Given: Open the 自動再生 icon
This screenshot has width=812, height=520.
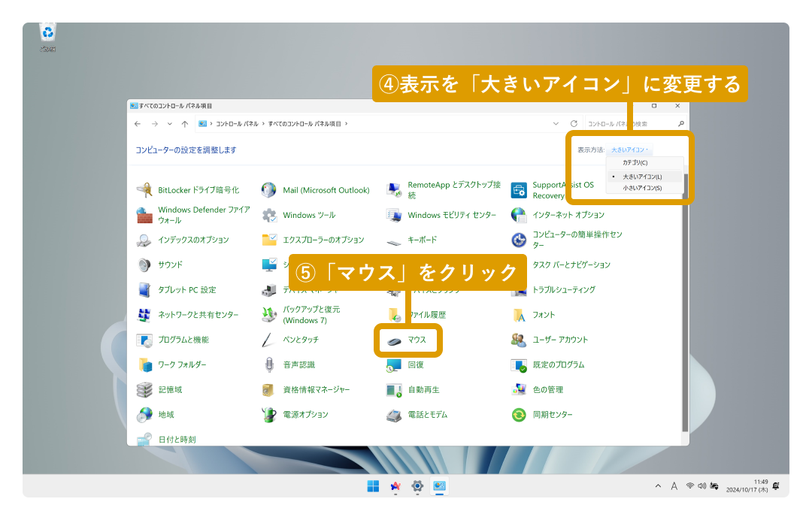Looking at the screenshot, I should pyautogui.click(x=394, y=390).
